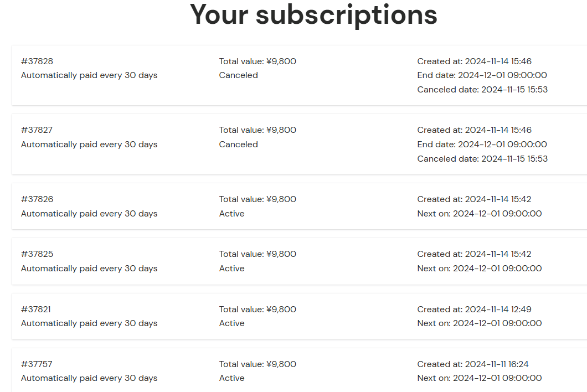
Task: Click the Total value of subscription #37828
Action: [258, 61]
